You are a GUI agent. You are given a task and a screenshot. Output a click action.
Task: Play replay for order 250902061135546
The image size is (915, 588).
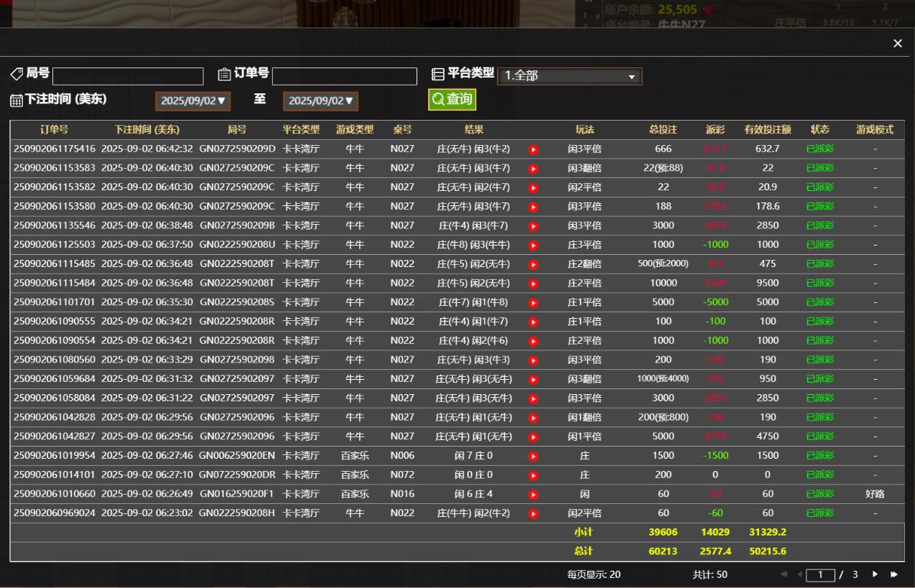pyautogui.click(x=533, y=226)
